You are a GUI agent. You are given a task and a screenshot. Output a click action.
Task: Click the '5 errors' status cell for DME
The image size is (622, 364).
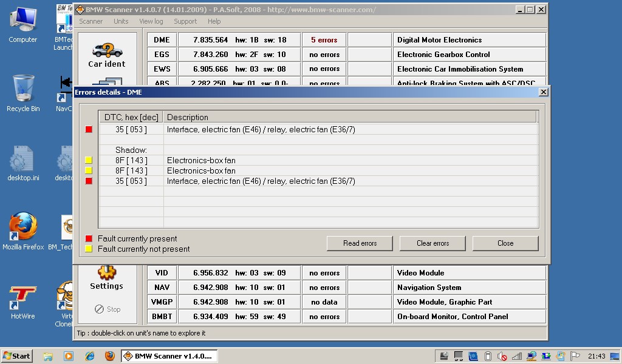tap(324, 40)
